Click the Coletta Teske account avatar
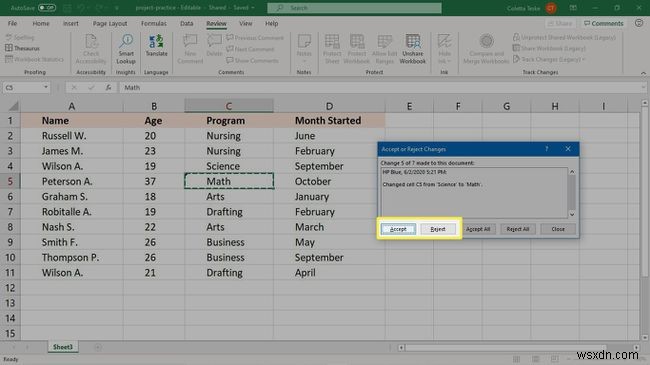650x365 pixels. 551,8
